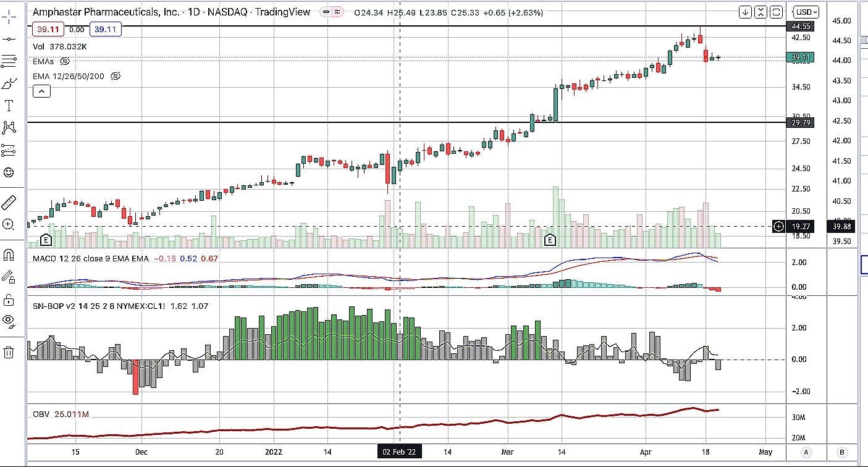
Task: Open the Fibonacci/pitchfork lines tool
Action: click(x=9, y=61)
